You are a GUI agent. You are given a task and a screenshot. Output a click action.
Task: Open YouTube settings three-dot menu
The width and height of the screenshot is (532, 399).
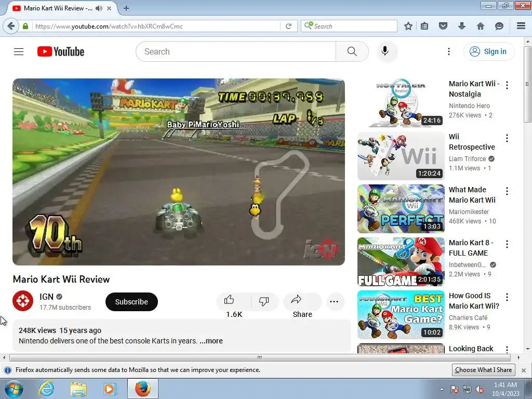tap(448, 51)
